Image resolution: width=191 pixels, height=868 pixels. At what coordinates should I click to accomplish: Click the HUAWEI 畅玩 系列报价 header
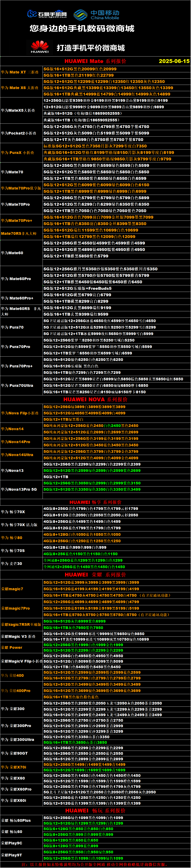(95, 810)
